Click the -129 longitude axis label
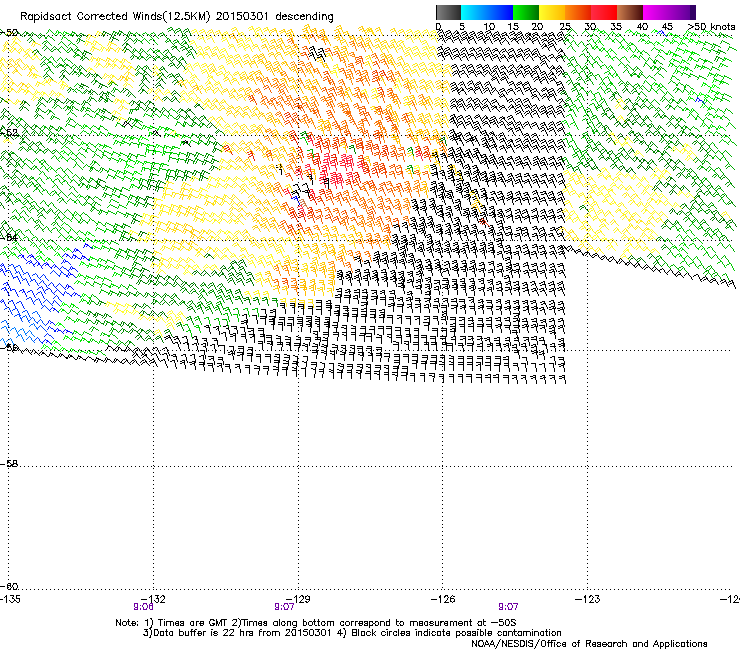Screen dimensions: 740x650 click(298, 599)
